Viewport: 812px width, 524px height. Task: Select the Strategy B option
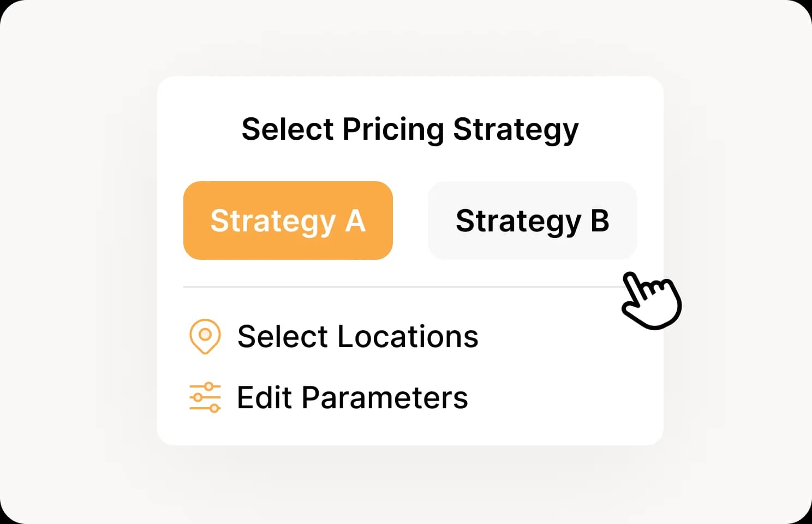pos(533,221)
